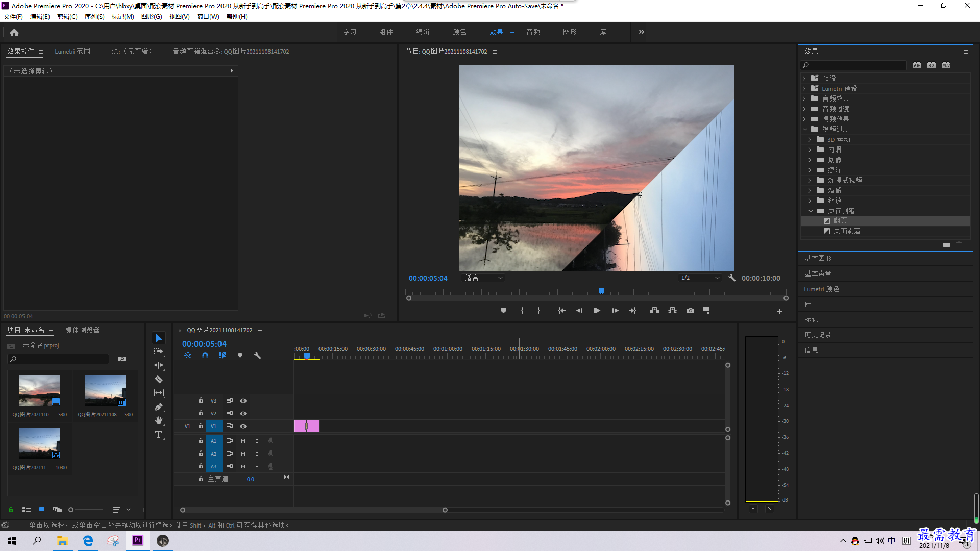Open Microsoft Edge from taskbar
This screenshot has height=551, width=980.
(88, 541)
